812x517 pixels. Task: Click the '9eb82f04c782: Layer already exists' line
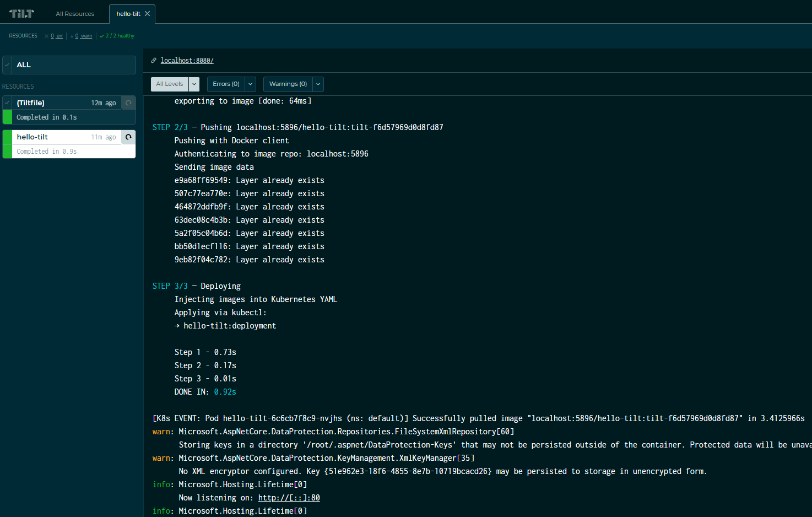(250, 260)
